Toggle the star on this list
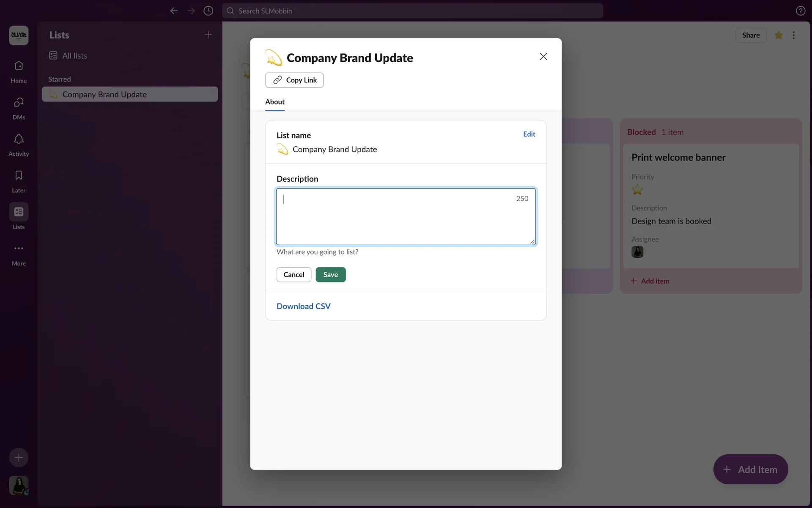The width and height of the screenshot is (812, 508). click(x=778, y=36)
